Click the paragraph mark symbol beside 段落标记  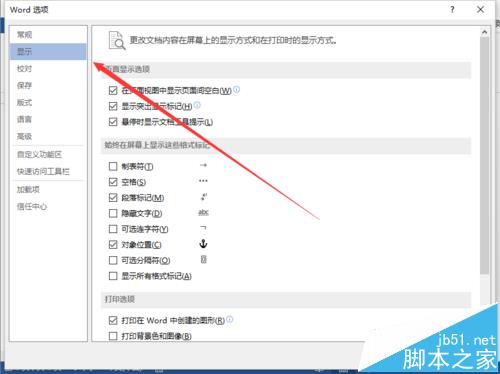(x=204, y=197)
